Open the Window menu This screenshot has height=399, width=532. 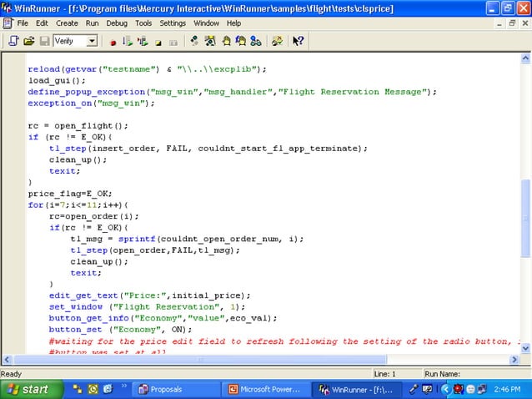point(206,23)
